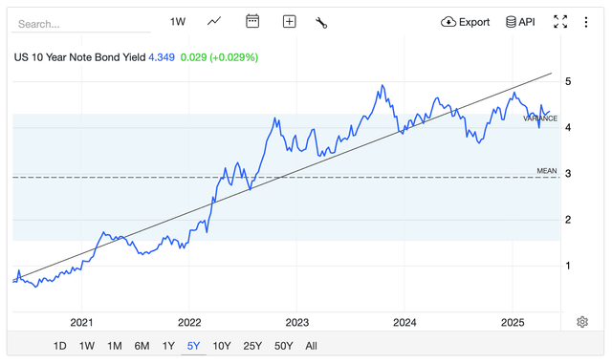Click the y-axis value 1
The height and width of the screenshot is (364, 612).
(568, 266)
